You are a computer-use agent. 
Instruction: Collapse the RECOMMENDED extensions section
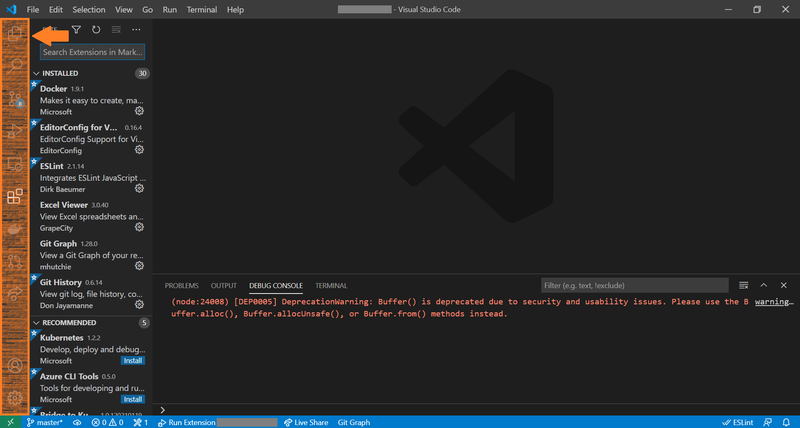pos(36,323)
